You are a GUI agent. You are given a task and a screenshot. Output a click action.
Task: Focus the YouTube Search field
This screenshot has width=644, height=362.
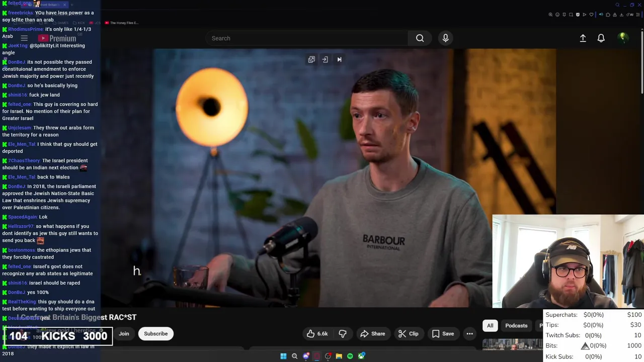tap(307, 38)
